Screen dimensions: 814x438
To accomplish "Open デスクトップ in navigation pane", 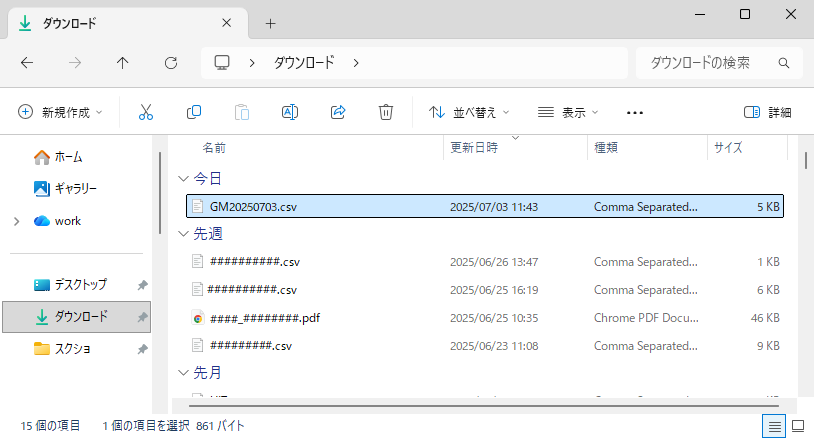I will (x=70, y=285).
